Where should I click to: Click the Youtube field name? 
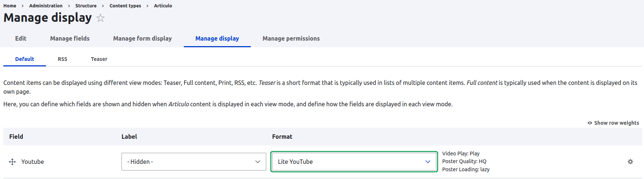(32, 162)
